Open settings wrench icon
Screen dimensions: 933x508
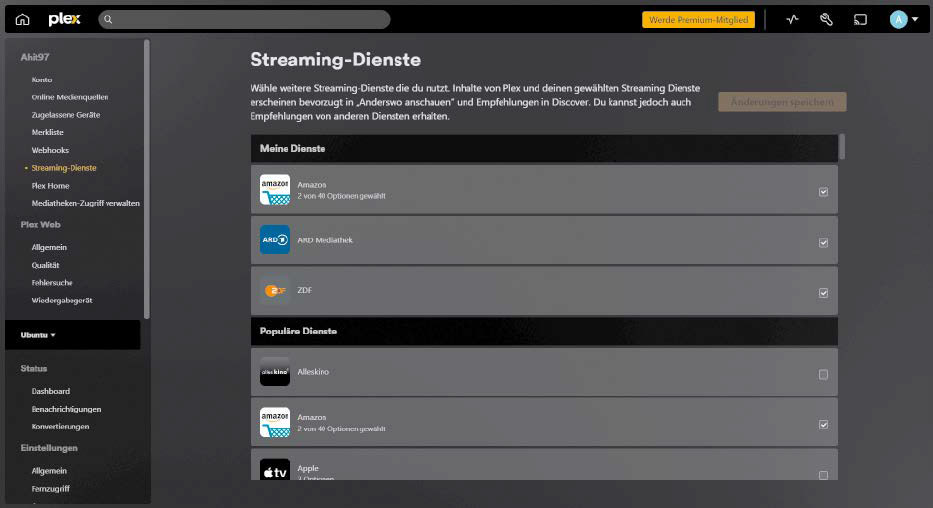826,20
